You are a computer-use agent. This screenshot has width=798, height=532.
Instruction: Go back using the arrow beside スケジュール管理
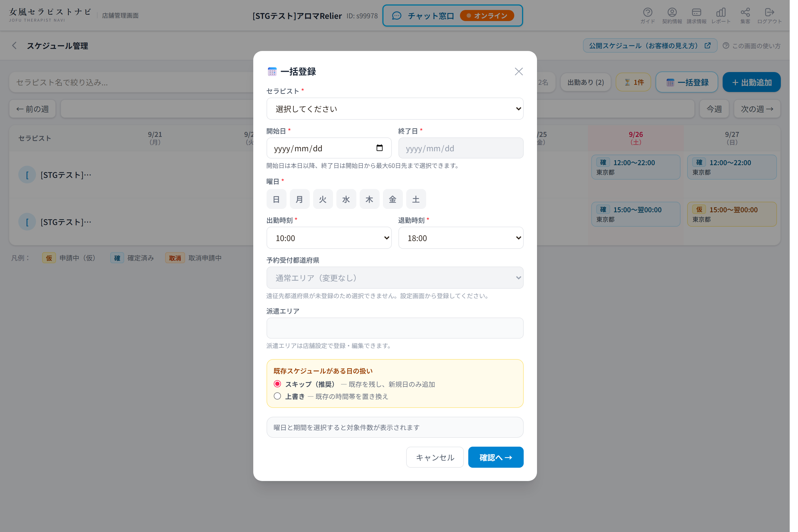pos(14,46)
